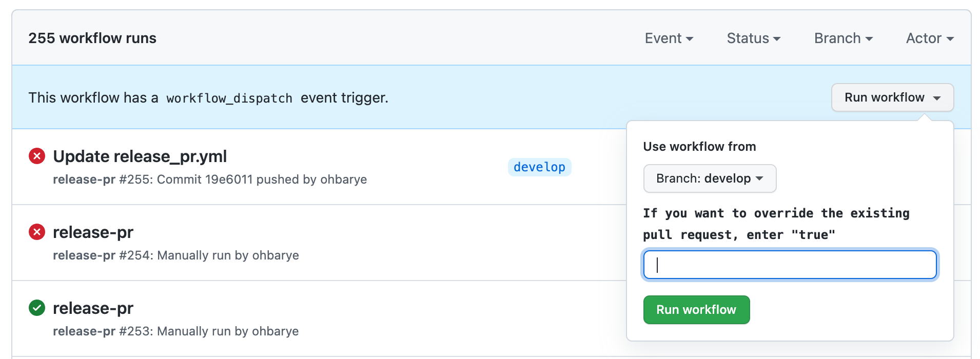The height and width of the screenshot is (359, 980).
Task: Click the caret arrow in Run workflow button
Action: pos(937,98)
